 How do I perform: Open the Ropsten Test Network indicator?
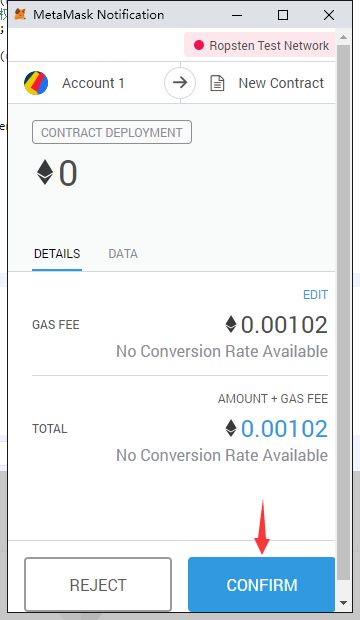tap(260, 45)
